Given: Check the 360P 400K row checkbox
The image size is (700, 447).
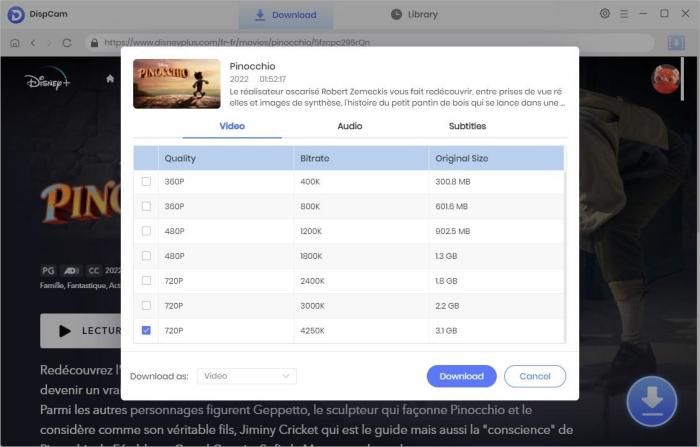Looking at the screenshot, I should tap(146, 181).
